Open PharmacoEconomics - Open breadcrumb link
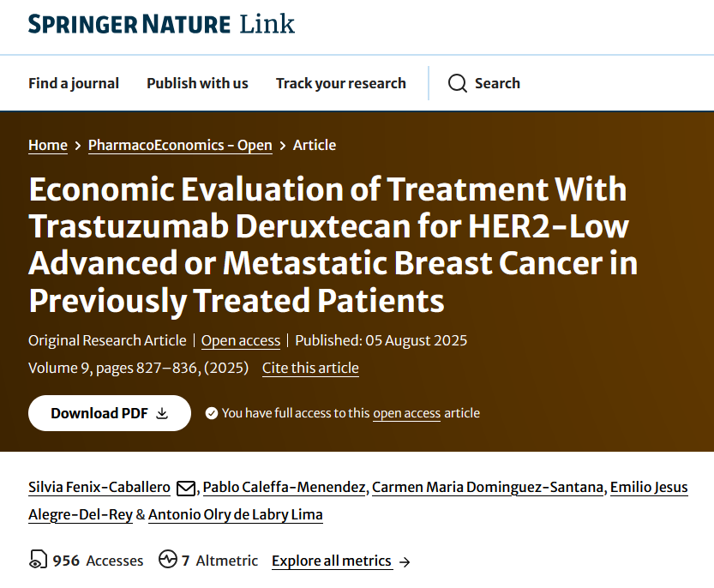 pyautogui.click(x=180, y=145)
